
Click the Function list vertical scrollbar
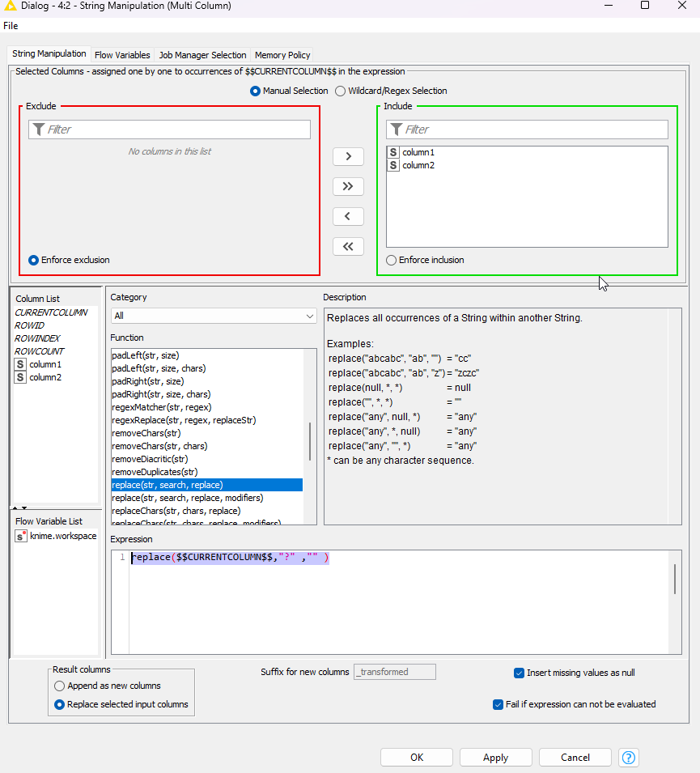point(310,441)
